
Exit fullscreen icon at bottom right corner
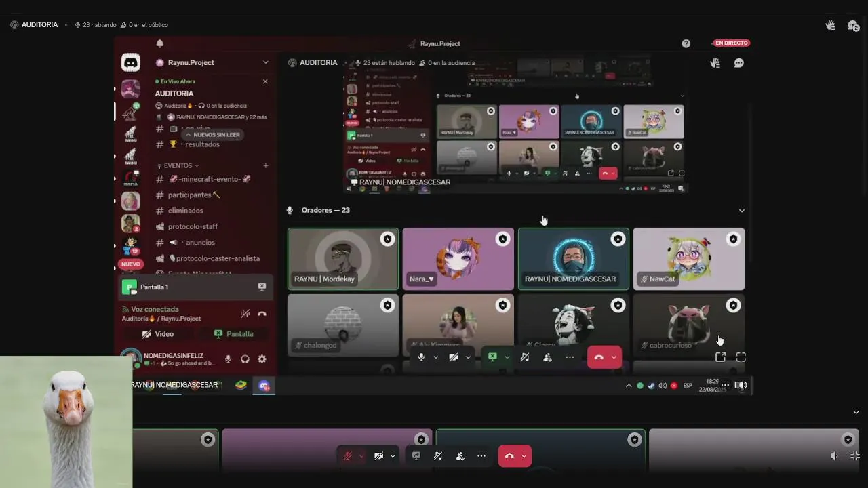856,456
